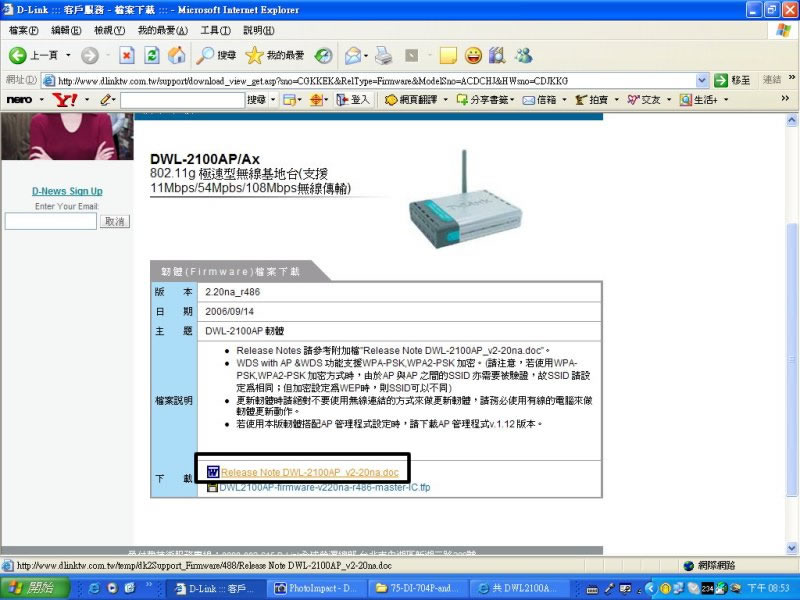Click the grey Forward arrow button

90,55
